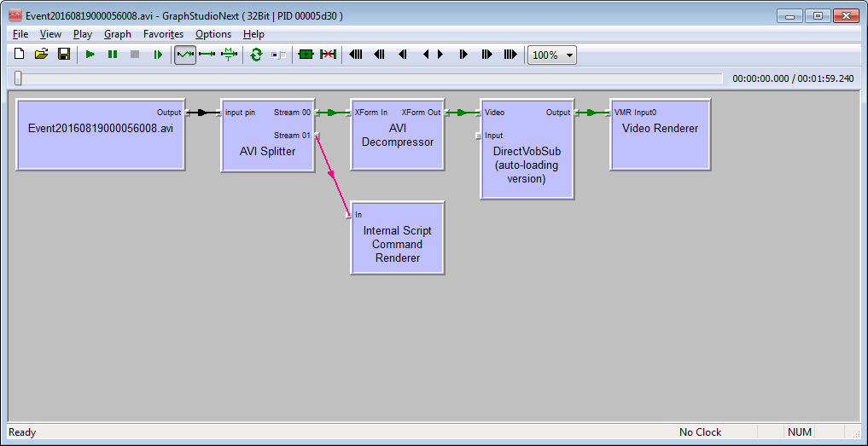Click the unconnected Input pin on DirectVobSub
Viewport: 868px width, 446px height.
coord(478,136)
